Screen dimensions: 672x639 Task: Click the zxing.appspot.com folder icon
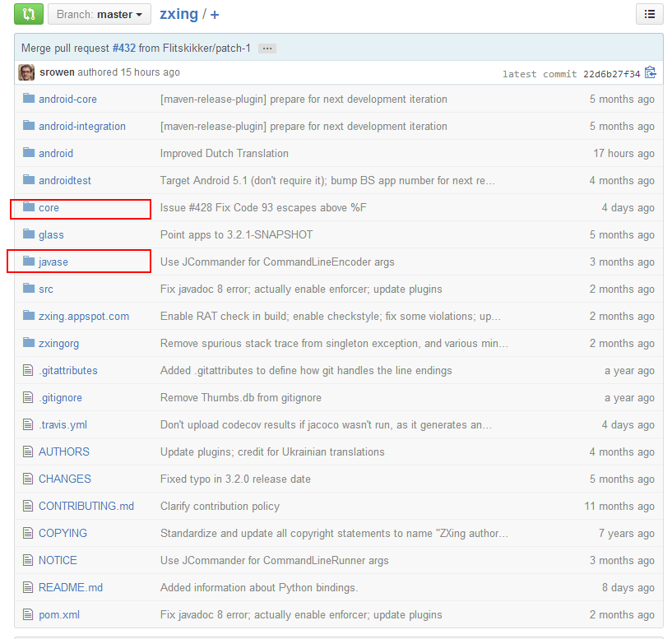pos(29,315)
